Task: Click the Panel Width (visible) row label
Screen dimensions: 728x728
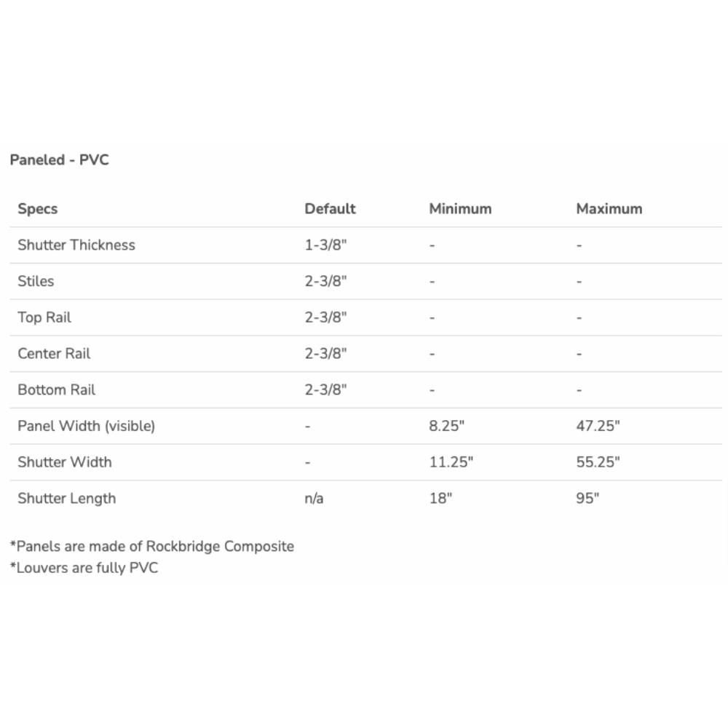Action: click(x=87, y=426)
